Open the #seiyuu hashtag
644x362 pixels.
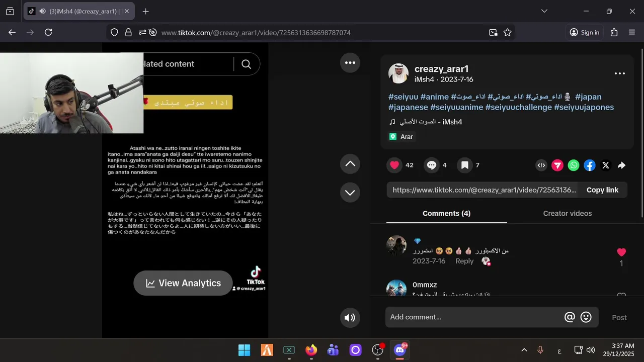click(x=403, y=97)
